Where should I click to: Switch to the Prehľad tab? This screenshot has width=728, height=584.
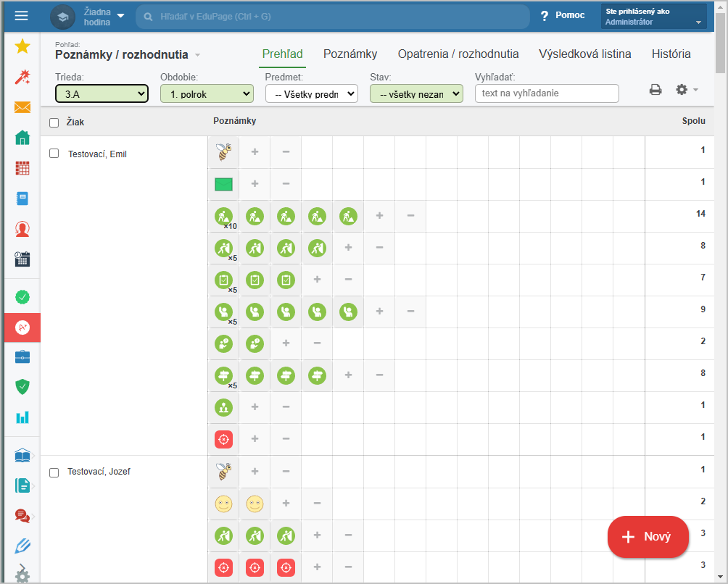[282, 54]
